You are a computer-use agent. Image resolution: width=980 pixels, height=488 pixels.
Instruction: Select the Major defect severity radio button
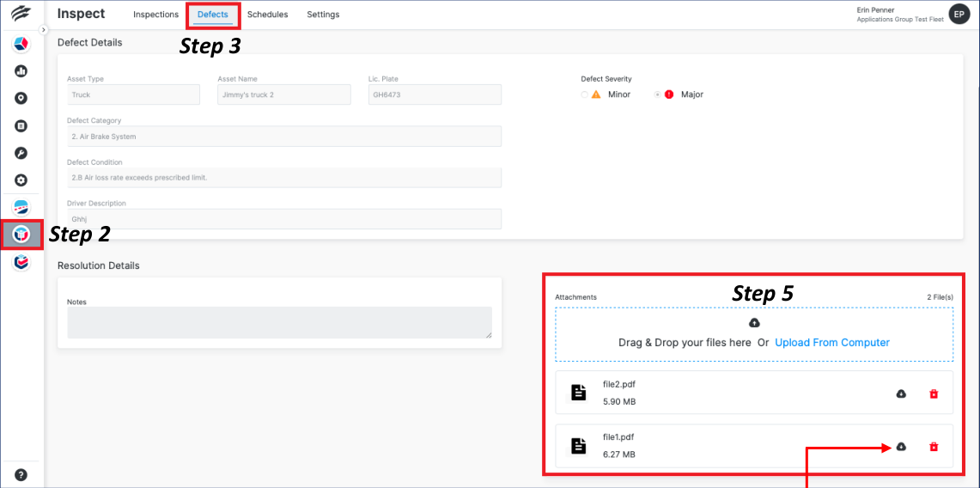point(658,95)
